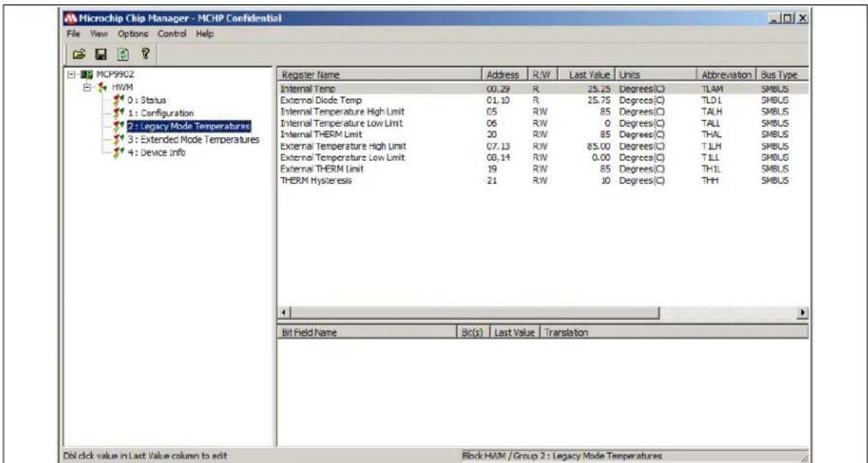The height and width of the screenshot is (463, 868).
Task: Click the Units column header
Action: 655,75
